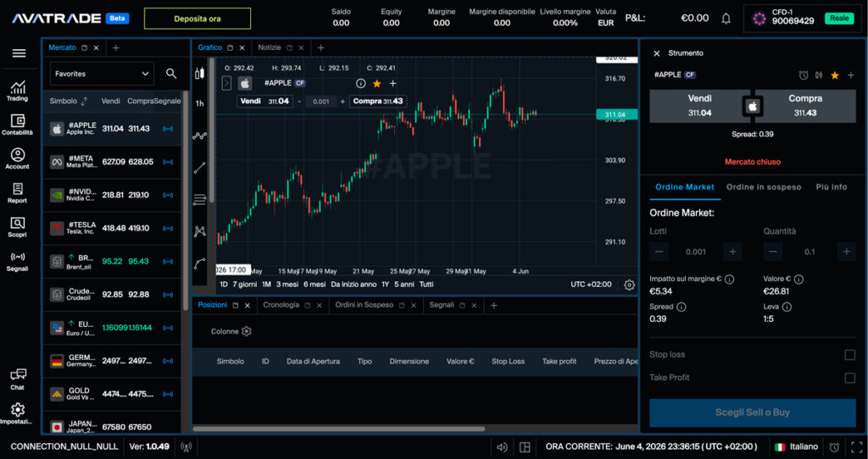Select the GOLD row in market list
The width and height of the screenshot is (868, 459).
coord(113,395)
